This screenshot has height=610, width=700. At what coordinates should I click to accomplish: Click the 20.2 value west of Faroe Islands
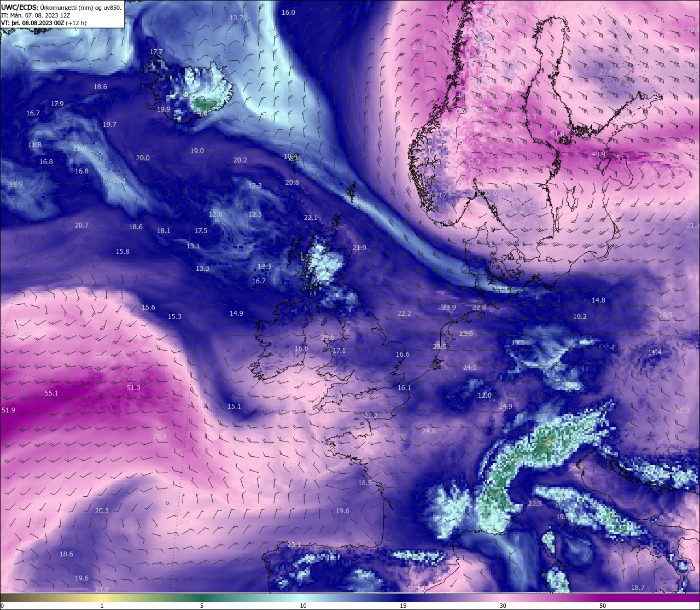point(240,160)
